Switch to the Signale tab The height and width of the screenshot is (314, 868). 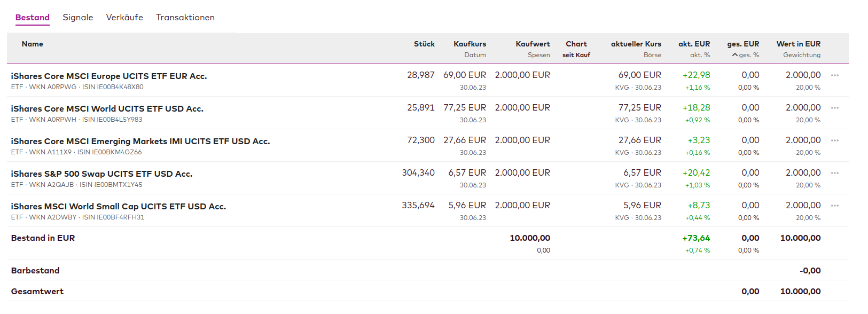pos(77,17)
